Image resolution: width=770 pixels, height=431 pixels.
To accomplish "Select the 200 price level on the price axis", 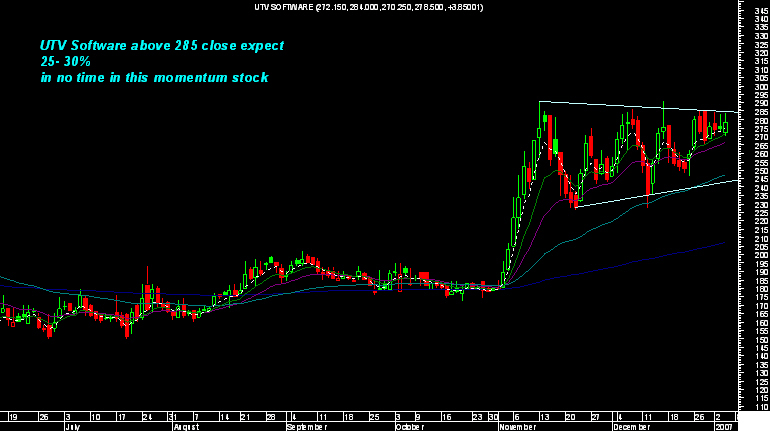I will [x=762, y=255].
